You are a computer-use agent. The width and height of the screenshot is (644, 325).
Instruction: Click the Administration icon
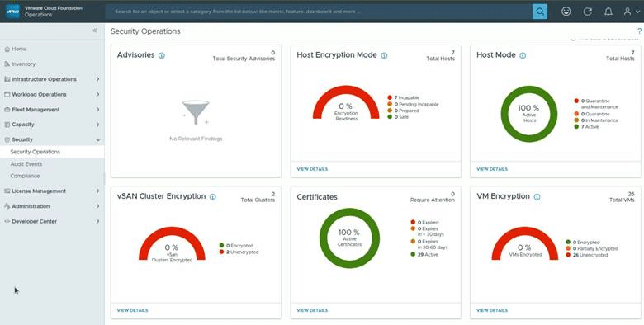(x=7, y=206)
